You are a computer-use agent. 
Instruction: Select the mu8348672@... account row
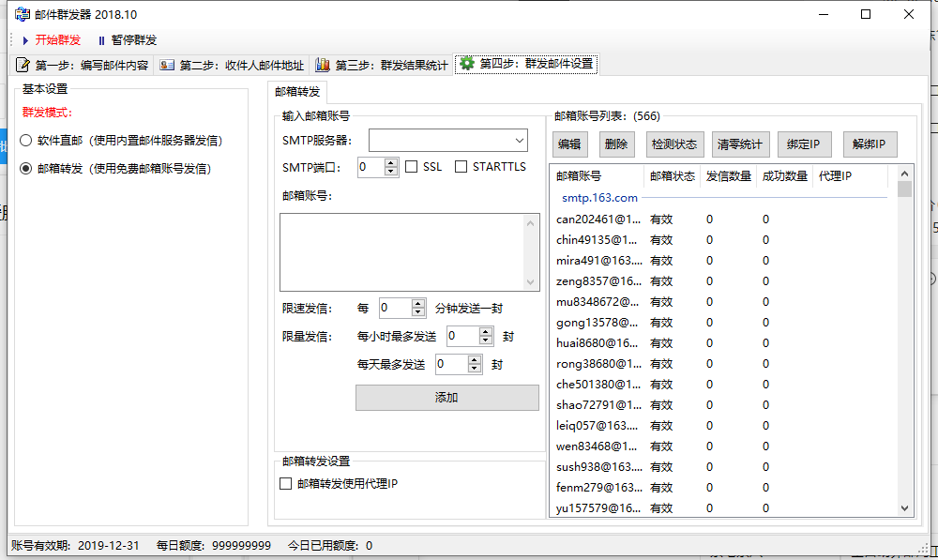coord(718,302)
